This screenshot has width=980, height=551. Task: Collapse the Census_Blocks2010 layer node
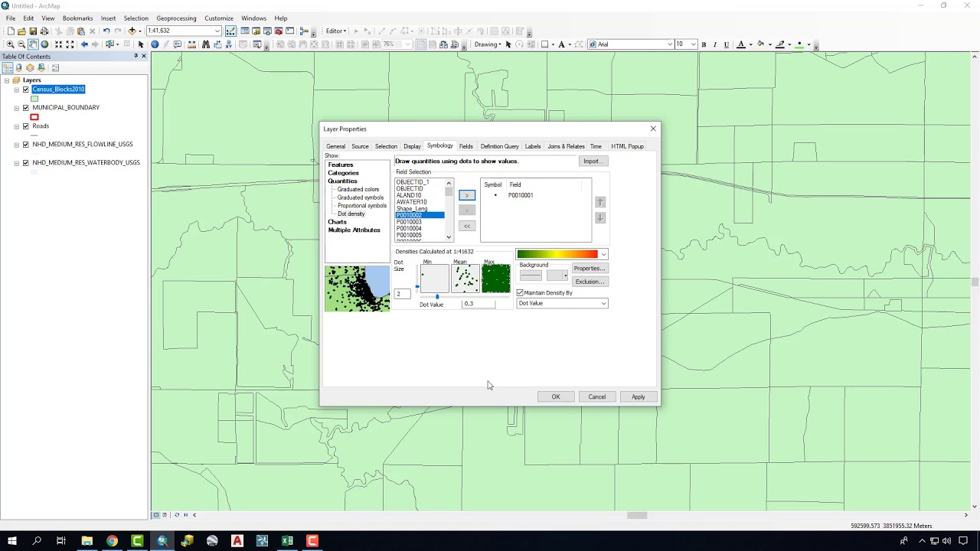point(16,90)
